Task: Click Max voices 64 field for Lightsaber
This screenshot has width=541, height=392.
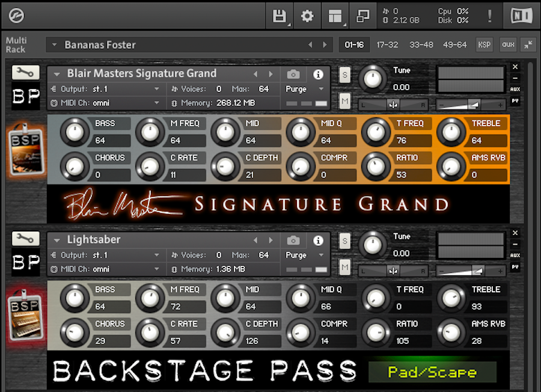Action: click(x=264, y=255)
